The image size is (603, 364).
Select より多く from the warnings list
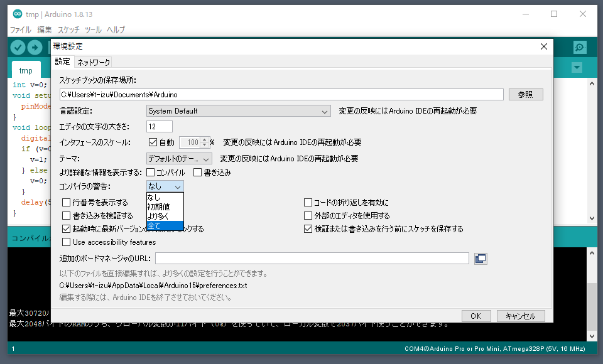(x=165, y=216)
